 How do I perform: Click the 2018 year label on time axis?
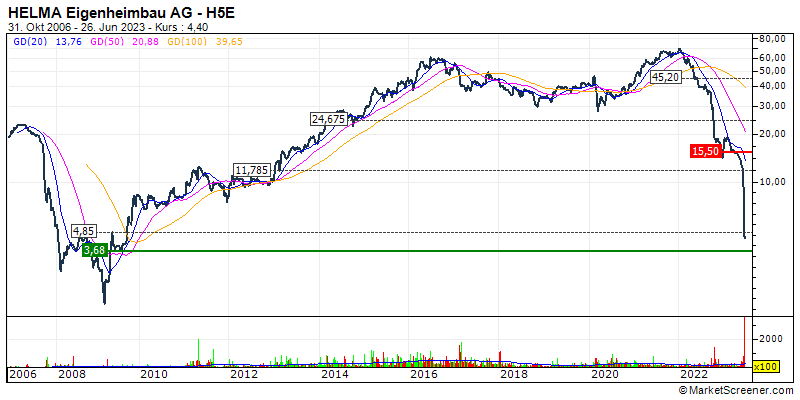tap(514, 376)
